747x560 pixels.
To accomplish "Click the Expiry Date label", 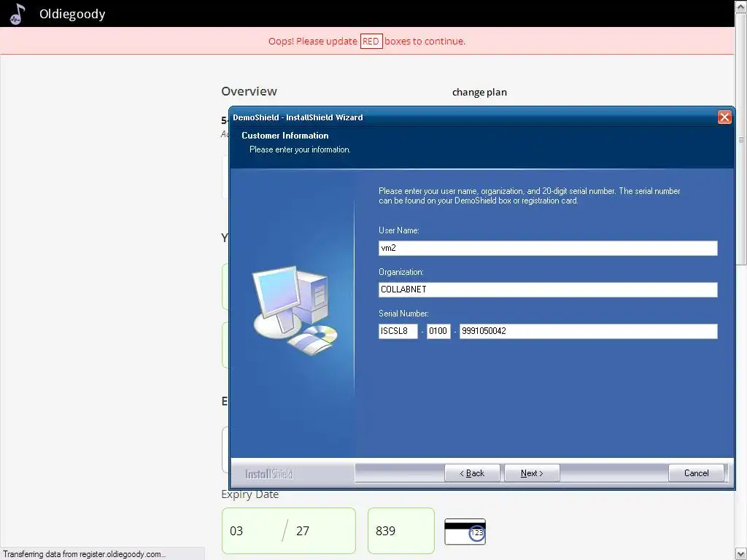I will [x=249, y=494].
